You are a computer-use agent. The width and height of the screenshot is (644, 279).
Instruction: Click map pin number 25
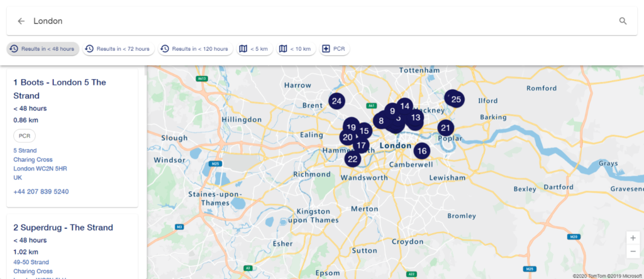click(456, 99)
